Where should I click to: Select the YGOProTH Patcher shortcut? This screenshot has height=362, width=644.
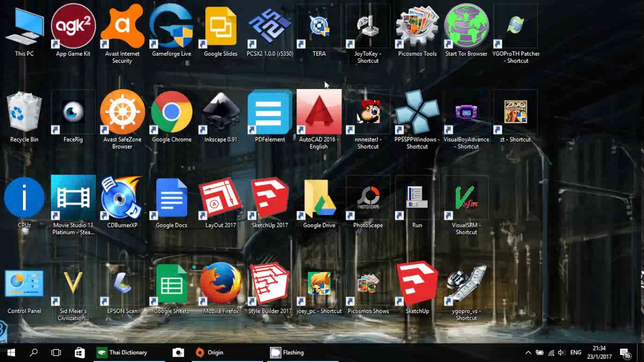click(516, 34)
